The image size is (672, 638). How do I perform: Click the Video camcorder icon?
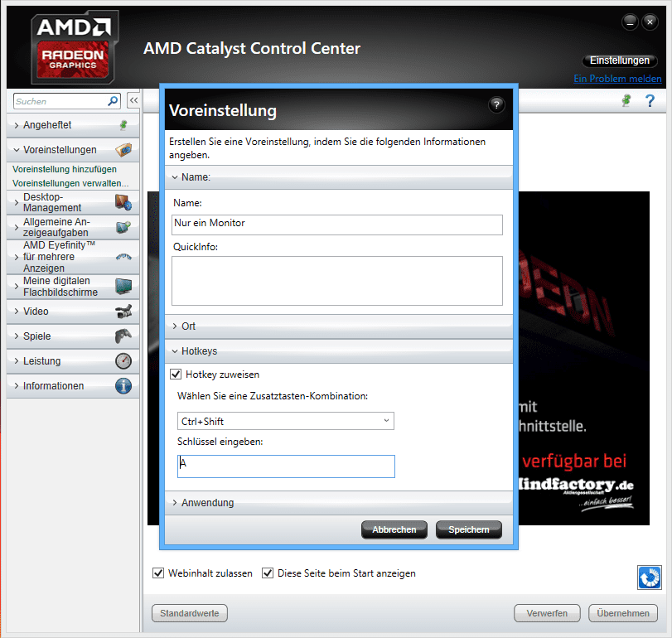point(123,312)
